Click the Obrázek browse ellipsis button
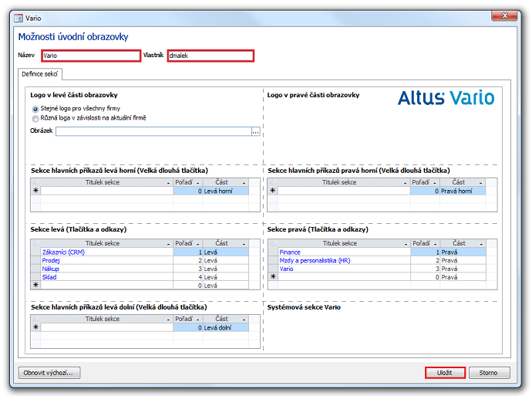Viewport: 532px width, 396px height. [x=255, y=131]
